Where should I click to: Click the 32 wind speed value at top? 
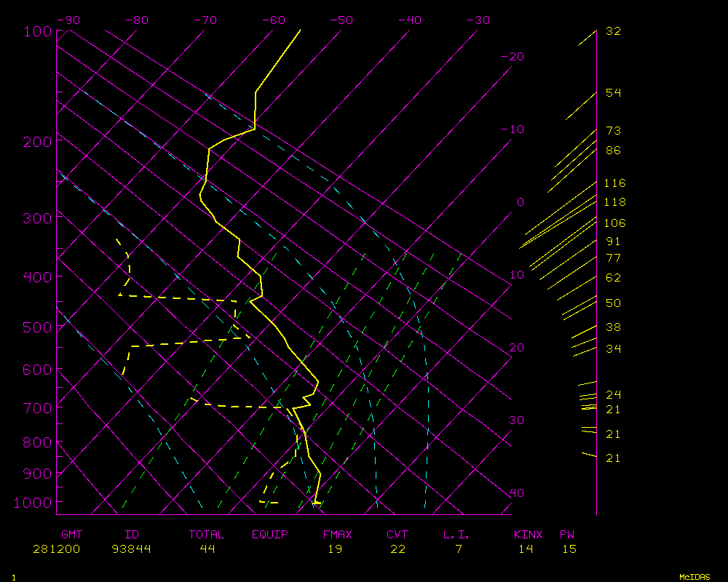(x=613, y=31)
